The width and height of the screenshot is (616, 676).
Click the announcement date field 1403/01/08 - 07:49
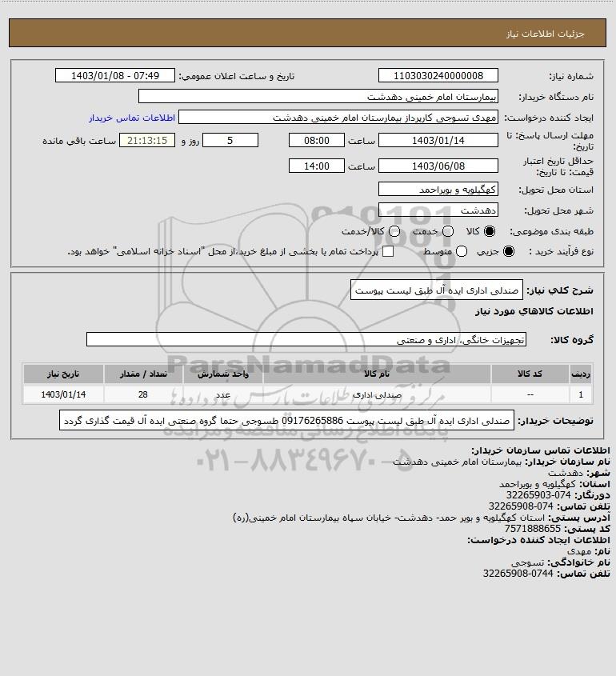[x=115, y=75]
